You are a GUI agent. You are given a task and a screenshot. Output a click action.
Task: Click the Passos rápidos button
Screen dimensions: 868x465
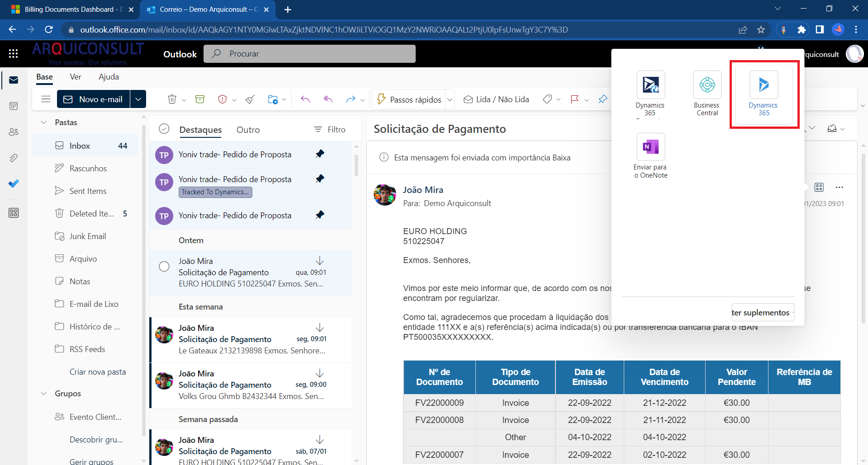coord(409,99)
